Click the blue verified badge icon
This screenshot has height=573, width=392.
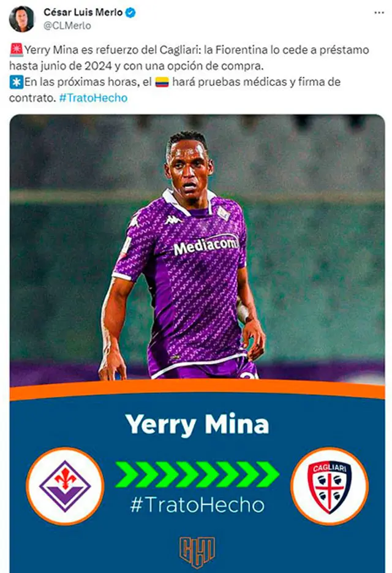(130, 12)
